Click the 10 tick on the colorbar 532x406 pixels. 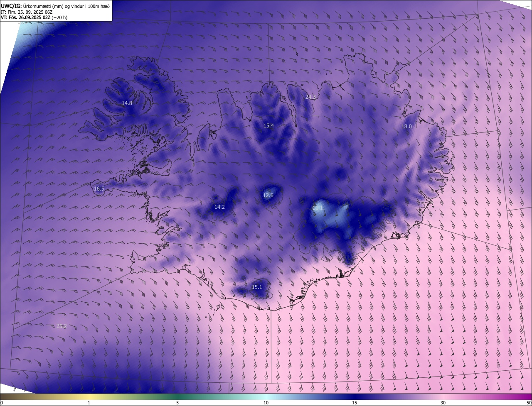pyautogui.click(x=266, y=403)
